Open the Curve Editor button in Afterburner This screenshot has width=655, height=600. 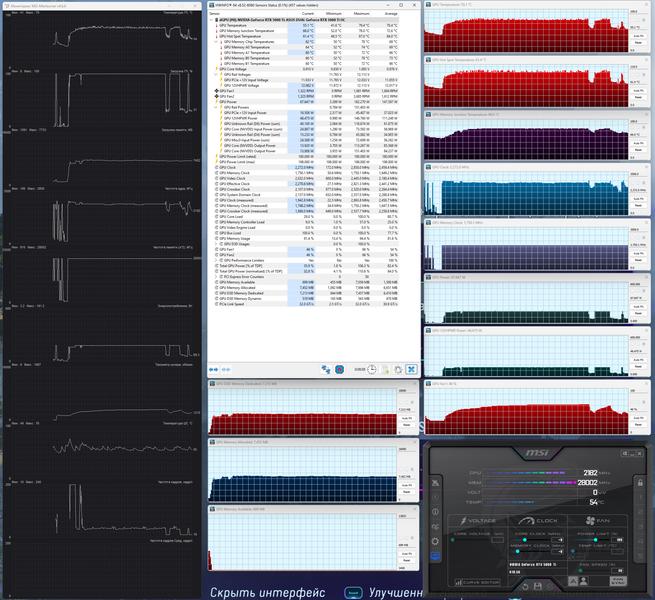tap(477, 582)
